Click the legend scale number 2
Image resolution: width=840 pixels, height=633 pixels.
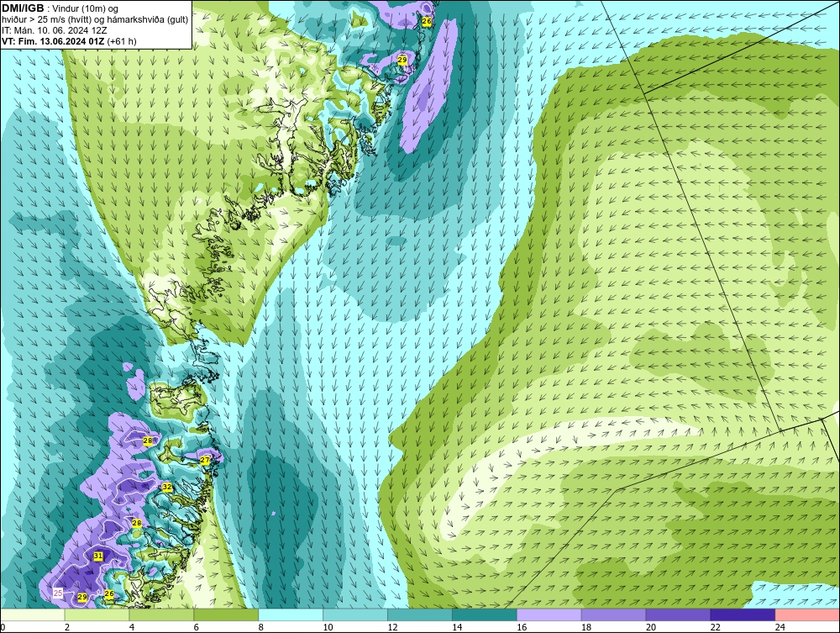coord(67,627)
